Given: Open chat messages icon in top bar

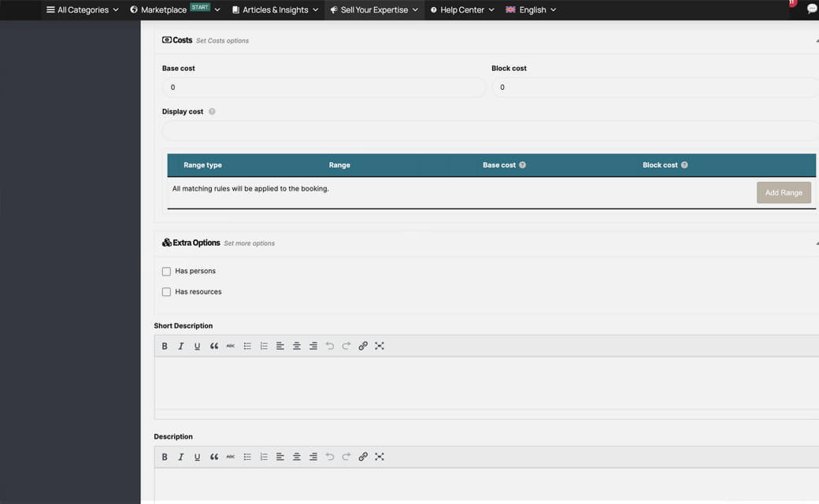Looking at the screenshot, I should pos(812,9).
